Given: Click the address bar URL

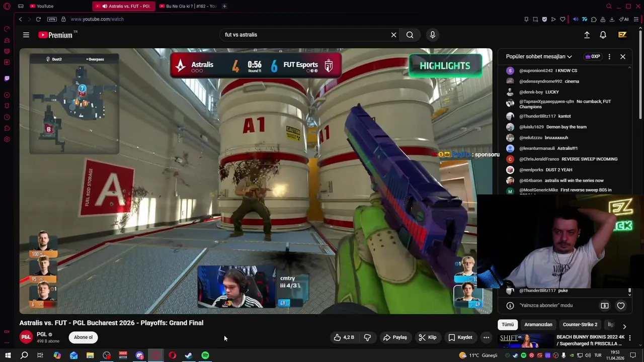Looking at the screenshot, I should click(97, 19).
